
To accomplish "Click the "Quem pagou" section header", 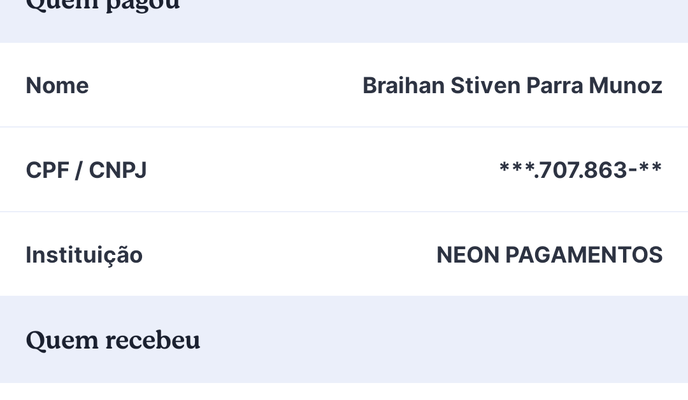I will coord(102,5).
